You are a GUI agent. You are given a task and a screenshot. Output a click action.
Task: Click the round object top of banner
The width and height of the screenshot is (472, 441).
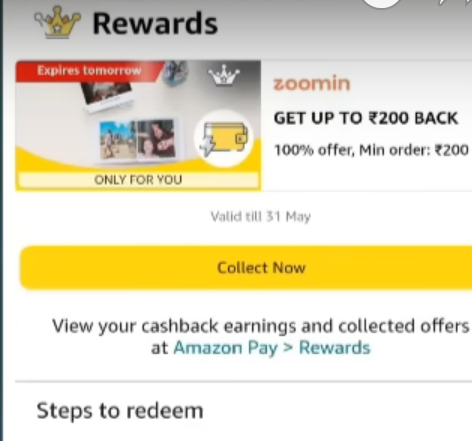(x=176, y=73)
